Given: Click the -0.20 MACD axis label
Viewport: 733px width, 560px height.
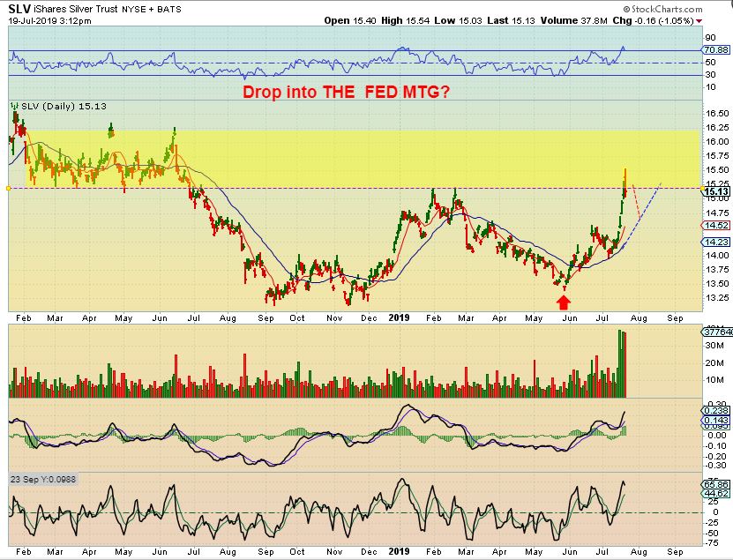Looking at the screenshot, I should [715, 456].
